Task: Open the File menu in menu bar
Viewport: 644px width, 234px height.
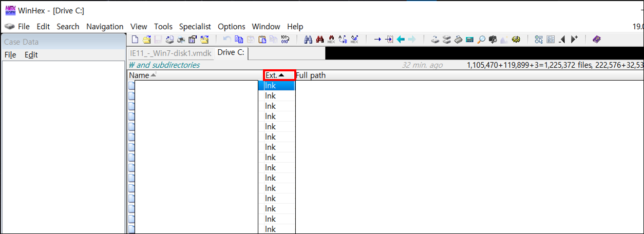Action: pos(24,26)
